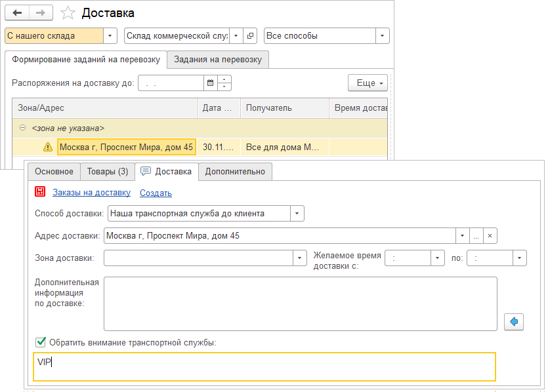Collapse the <зона не указана> group
Screen dimensions: 548x392
click(23, 128)
